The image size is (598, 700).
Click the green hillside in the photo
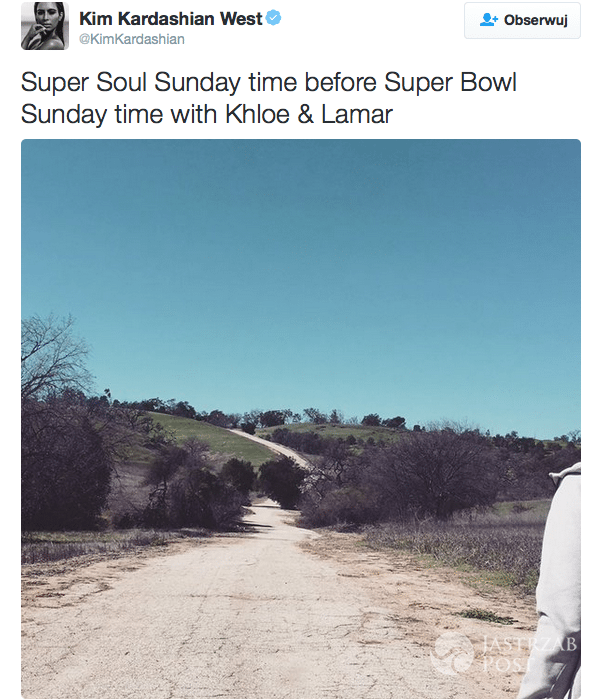click(x=210, y=440)
